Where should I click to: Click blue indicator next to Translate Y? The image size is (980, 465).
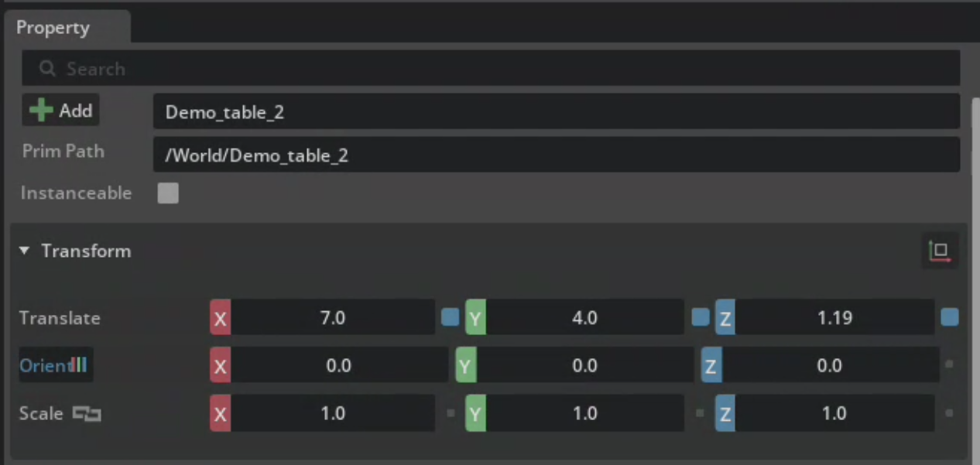700,317
